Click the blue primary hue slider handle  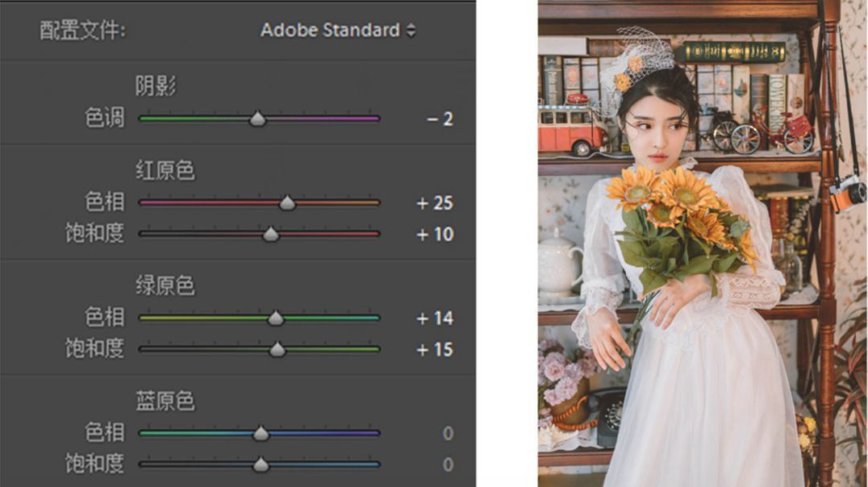[x=260, y=433]
